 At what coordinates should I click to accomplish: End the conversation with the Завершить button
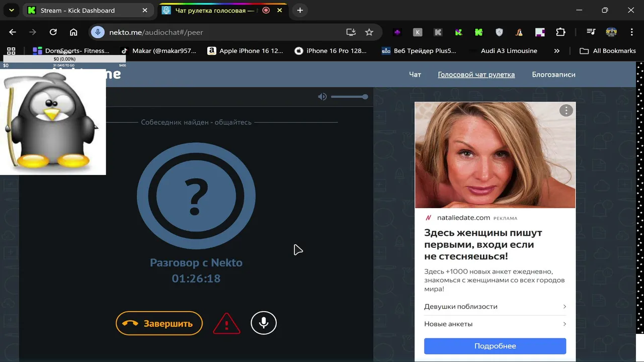pos(159,323)
